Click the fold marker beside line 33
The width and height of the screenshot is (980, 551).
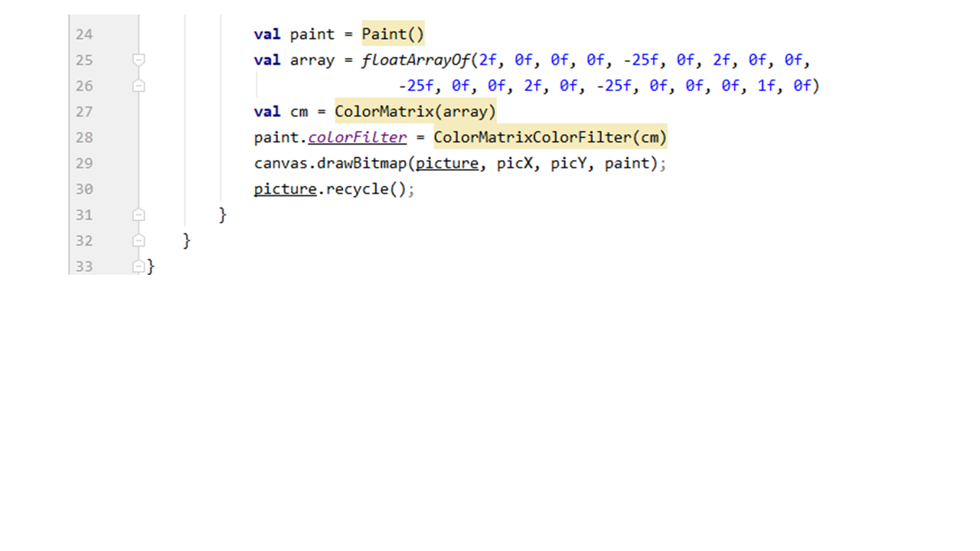[x=139, y=266]
